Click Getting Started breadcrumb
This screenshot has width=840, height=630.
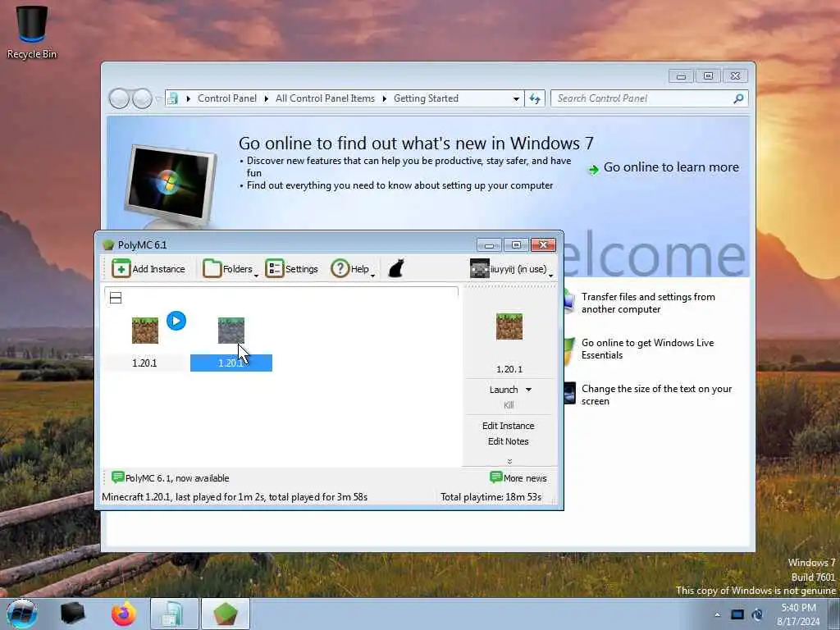point(426,98)
